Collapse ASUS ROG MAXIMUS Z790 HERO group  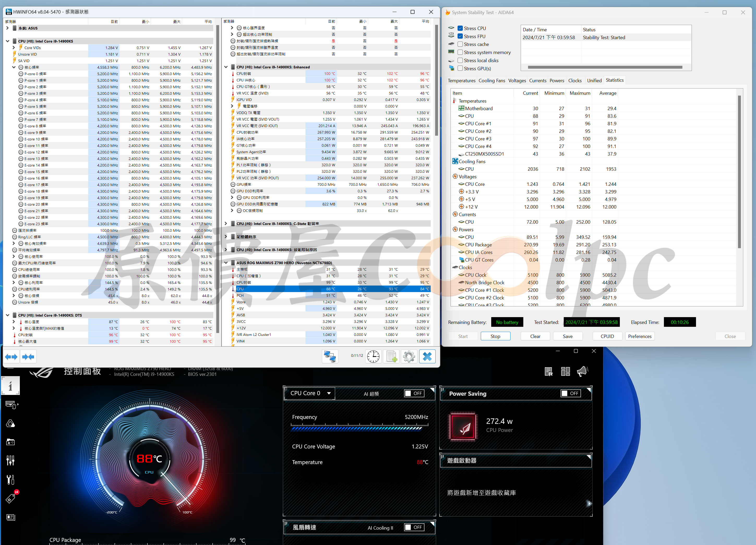point(226,263)
